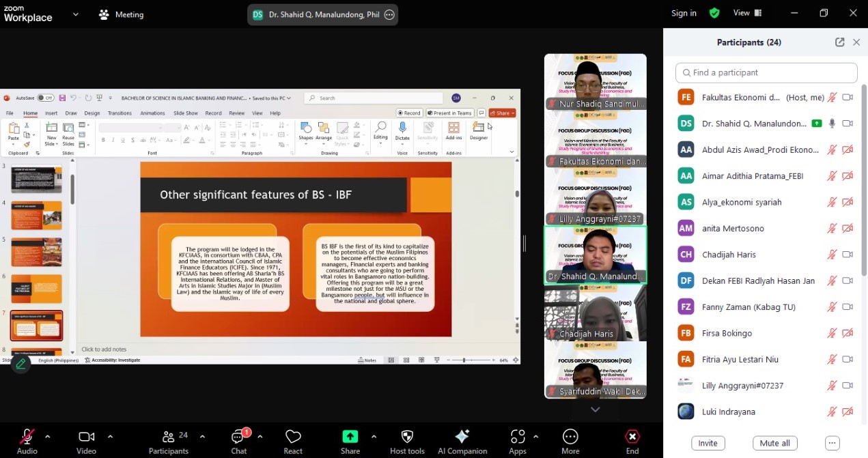Unmute the microphone Audio toggle
Image resolution: width=868 pixels, height=458 pixels.
coord(27,437)
